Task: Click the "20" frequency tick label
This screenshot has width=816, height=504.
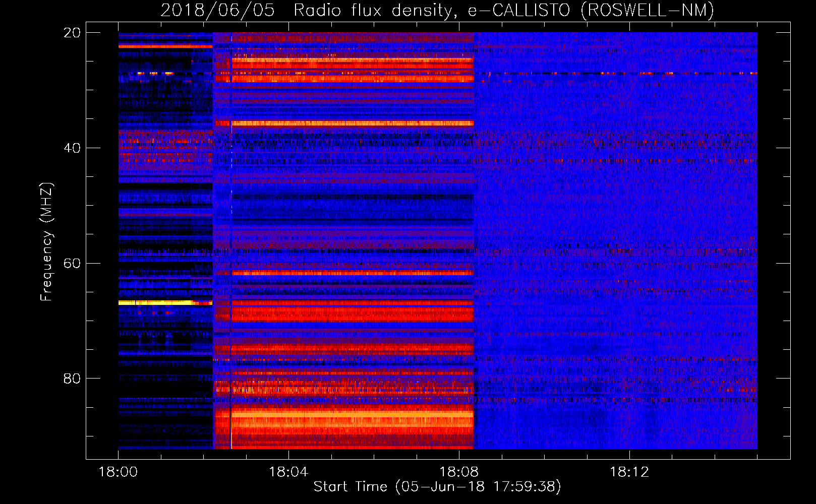Action: (x=72, y=33)
